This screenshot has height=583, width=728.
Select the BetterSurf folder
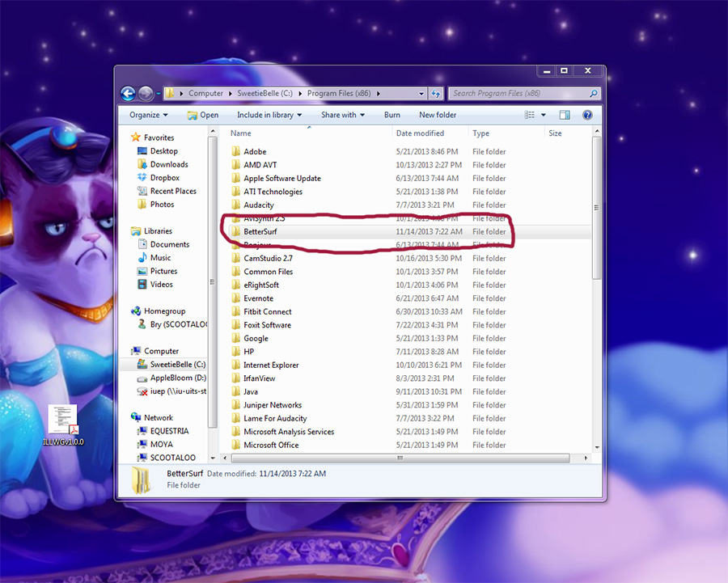tap(260, 231)
